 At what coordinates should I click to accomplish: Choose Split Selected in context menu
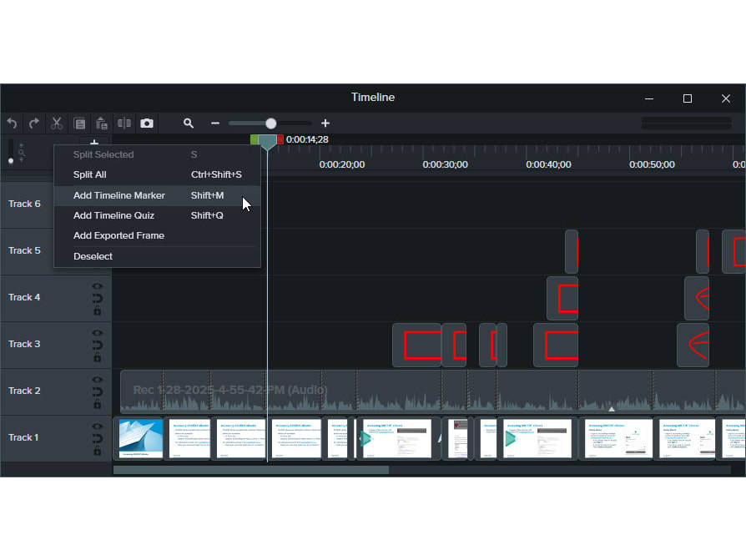coord(157,154)
